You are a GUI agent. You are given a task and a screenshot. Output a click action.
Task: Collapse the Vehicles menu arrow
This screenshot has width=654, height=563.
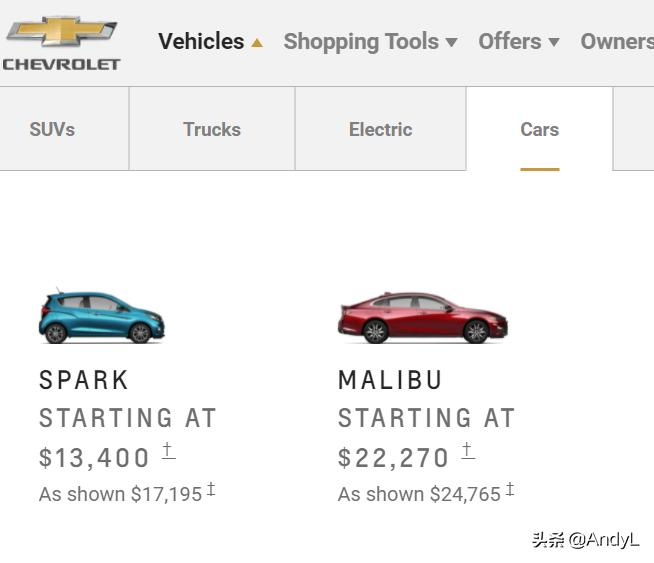257,43
